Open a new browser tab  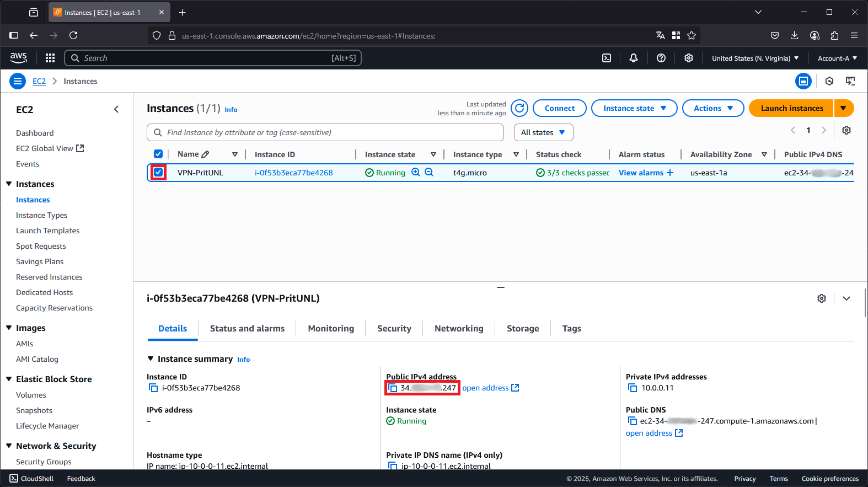pos(183,12)
